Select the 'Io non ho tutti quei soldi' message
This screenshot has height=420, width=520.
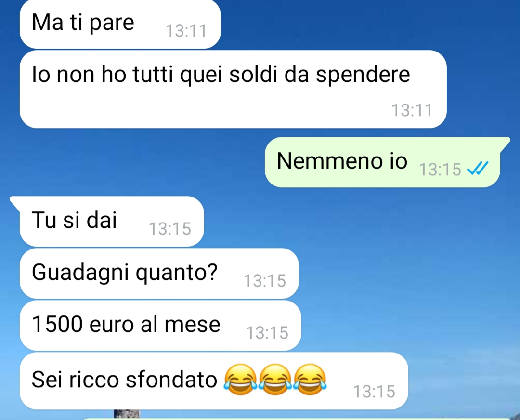(233, 89)
